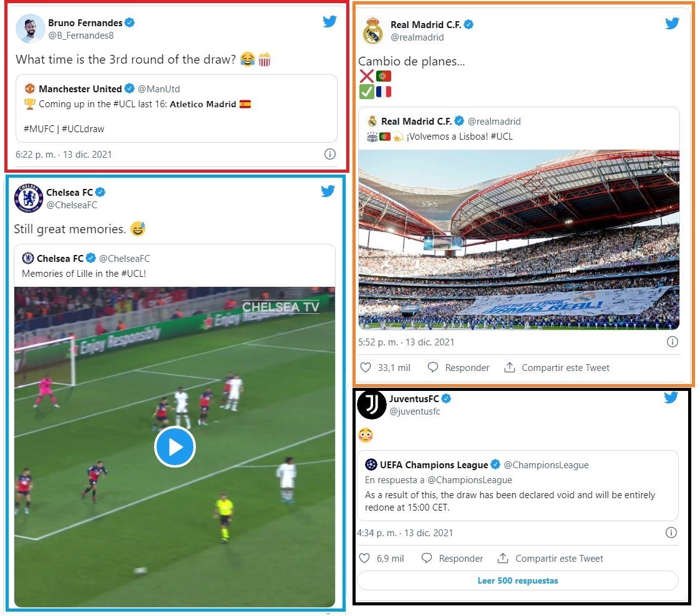Click Compartir este Tweet under Juventus tweet
Screen dimensions: 700x616
click(550, 558)
